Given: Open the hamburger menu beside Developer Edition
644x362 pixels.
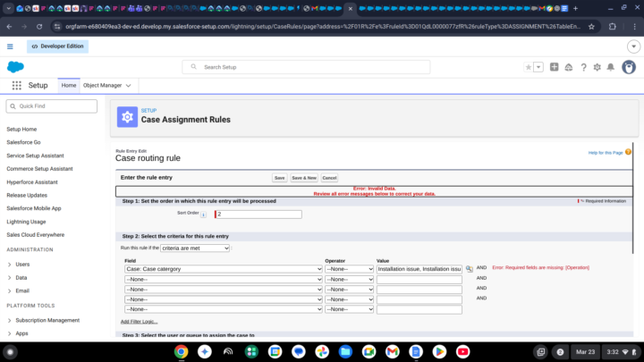Looking at the screenshot, I should (x=10, y=46).
